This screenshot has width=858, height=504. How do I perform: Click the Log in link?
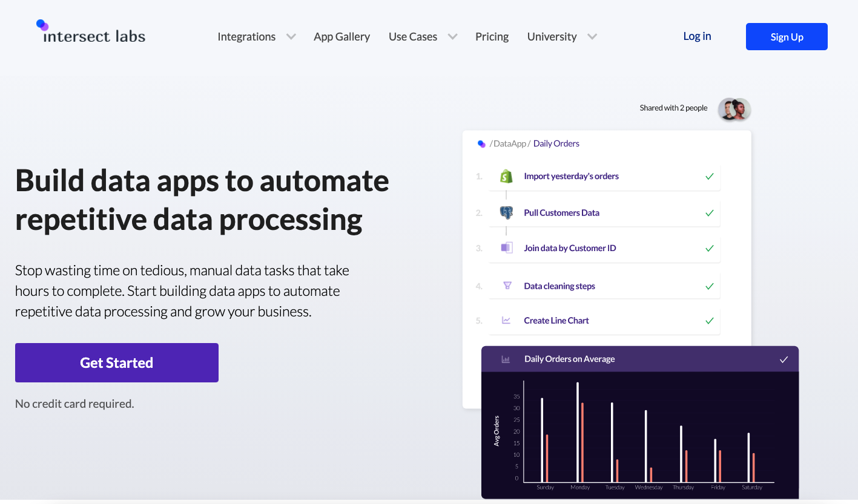pos(697,36)
